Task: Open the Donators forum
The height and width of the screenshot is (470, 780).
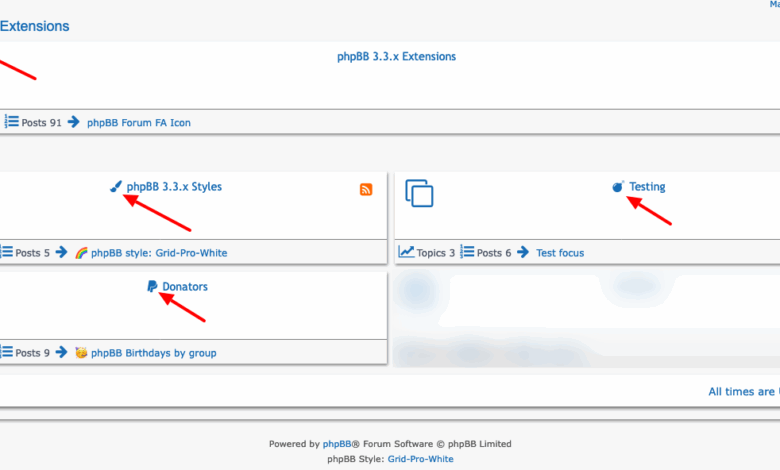Action: click(185, 287)
